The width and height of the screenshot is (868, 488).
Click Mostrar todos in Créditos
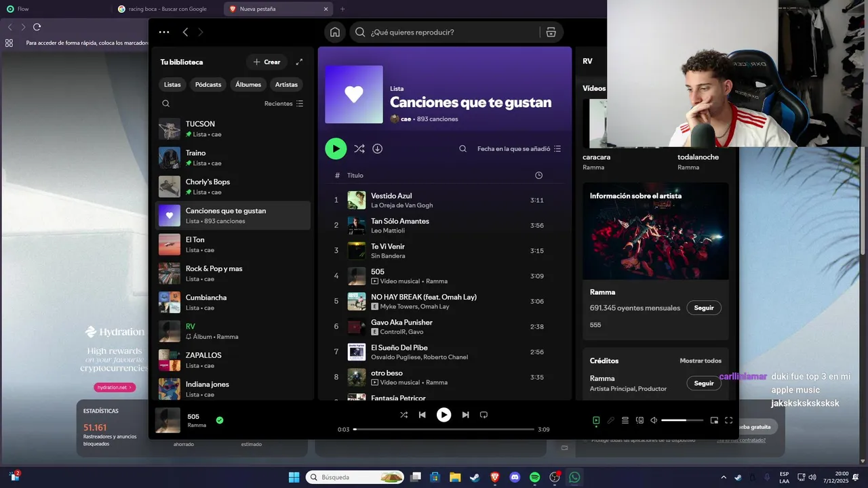tap(701, 361)
